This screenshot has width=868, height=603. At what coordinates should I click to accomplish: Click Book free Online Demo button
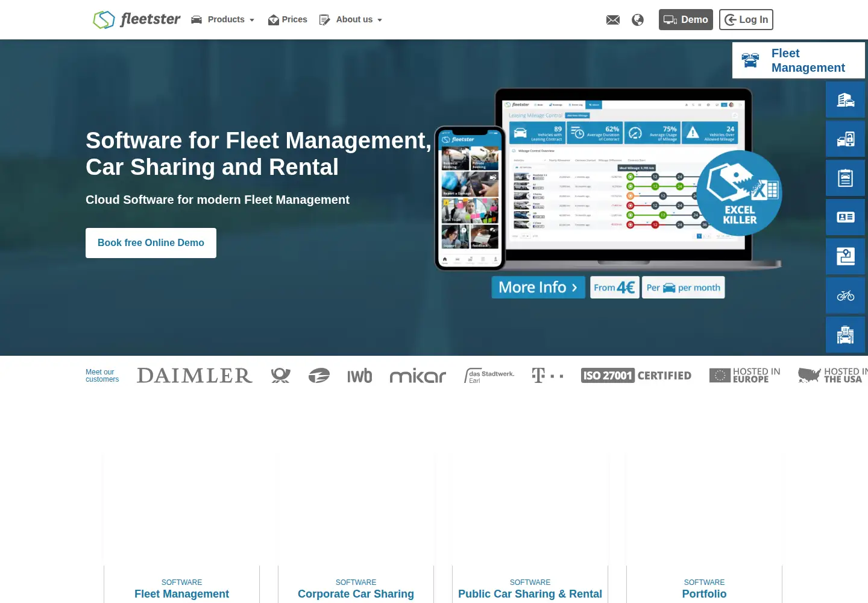coord(151,243)
